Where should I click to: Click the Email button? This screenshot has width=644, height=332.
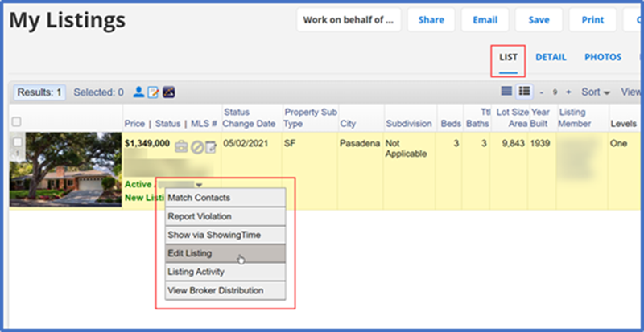click(x=485, y=20)
